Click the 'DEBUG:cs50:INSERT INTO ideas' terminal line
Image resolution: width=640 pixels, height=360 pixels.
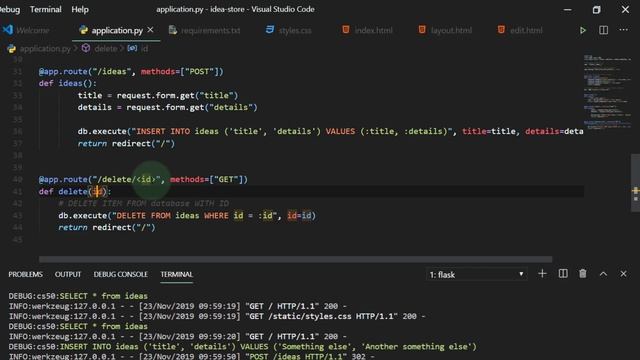242,347
